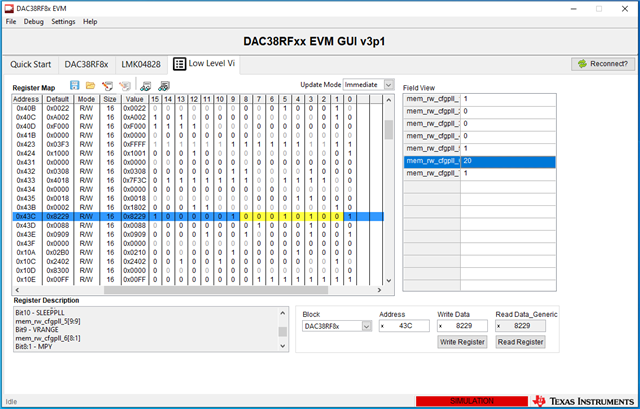Open the Settings menu
Image resolution: width=640 pixels, height=409 pixels.
(x=63, y=22)
